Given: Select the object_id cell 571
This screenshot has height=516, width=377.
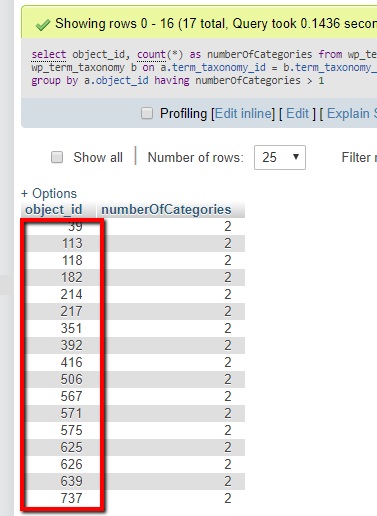Looking at the screenshot, I should pos(72,413).
